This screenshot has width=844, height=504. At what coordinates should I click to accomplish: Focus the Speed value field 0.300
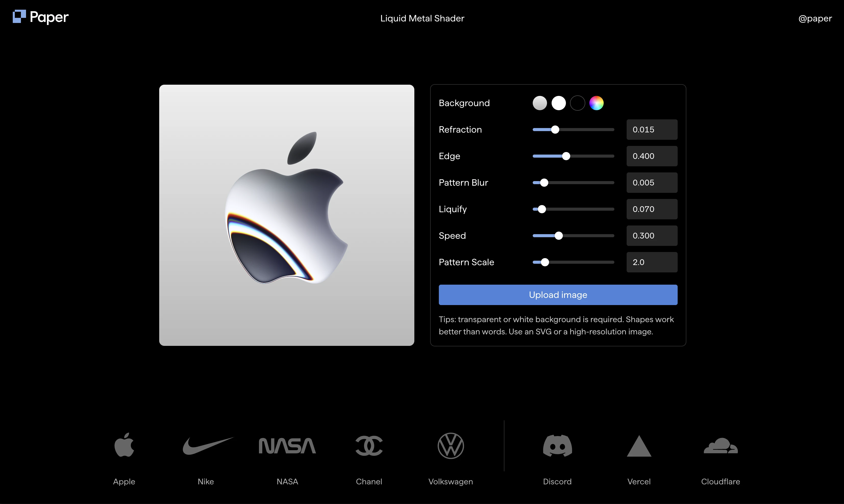pos(652,235)
